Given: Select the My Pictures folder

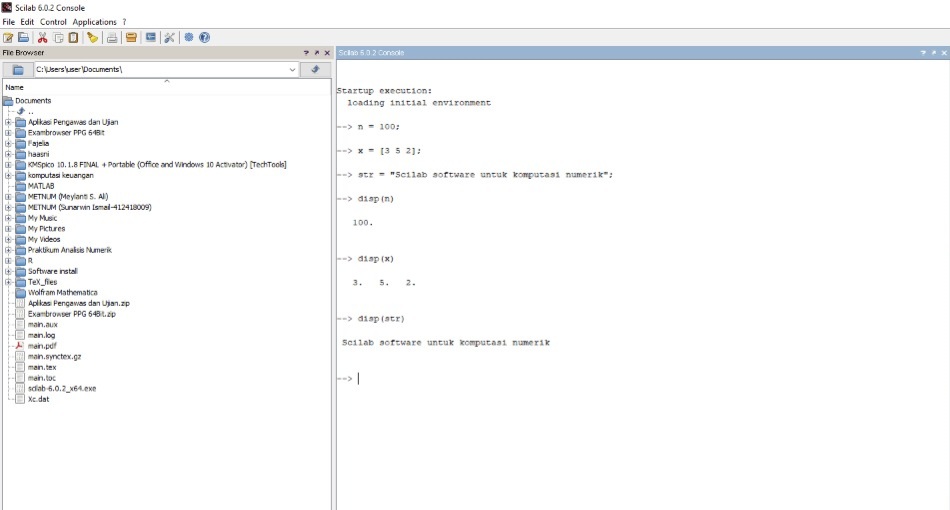Looking at the screenshot, I should 46,229.
